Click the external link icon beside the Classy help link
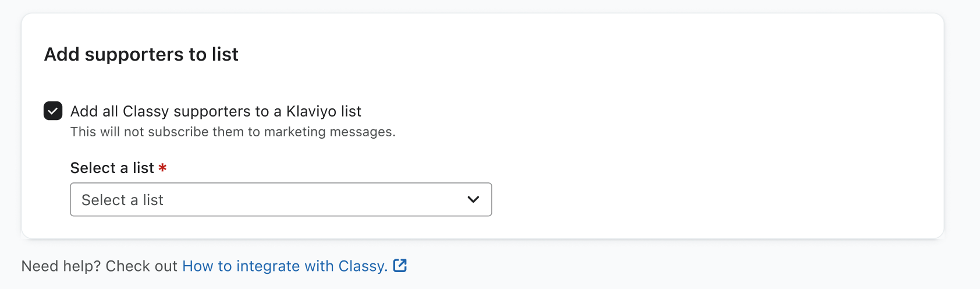 [x=400, y=266]
